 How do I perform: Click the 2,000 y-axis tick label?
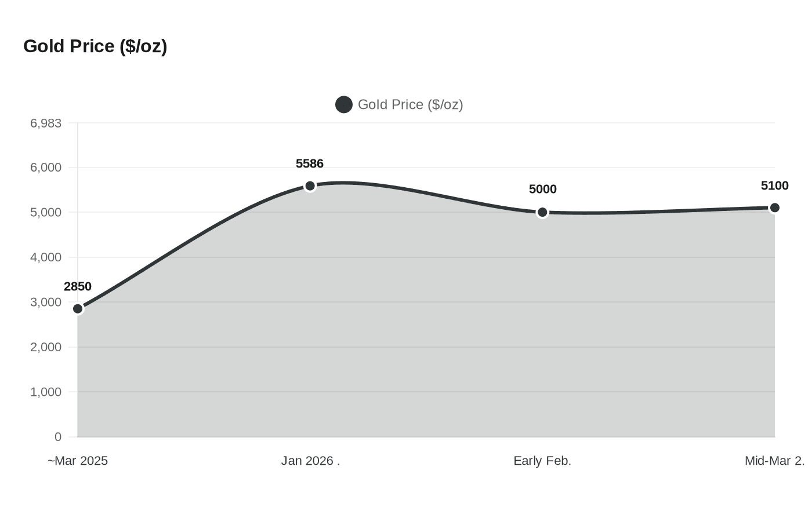(x=46, y=347)
